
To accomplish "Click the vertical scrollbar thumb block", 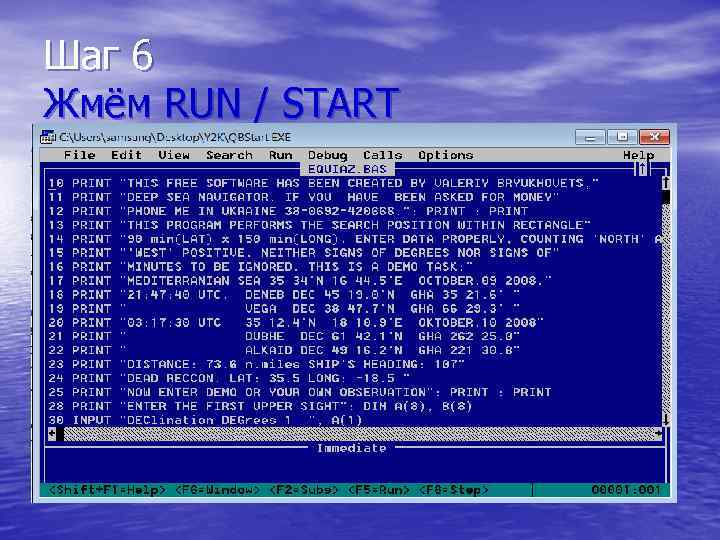I will (665, 197).
